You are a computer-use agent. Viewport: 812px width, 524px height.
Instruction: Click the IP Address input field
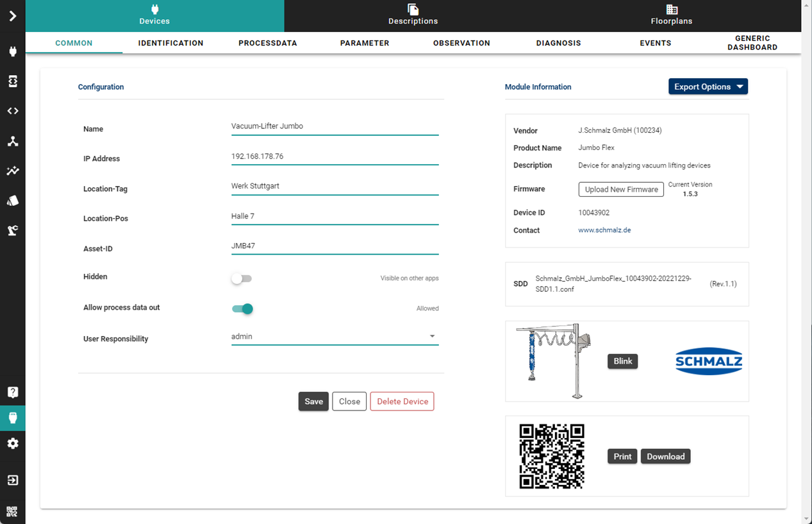(x=335, y=156)
